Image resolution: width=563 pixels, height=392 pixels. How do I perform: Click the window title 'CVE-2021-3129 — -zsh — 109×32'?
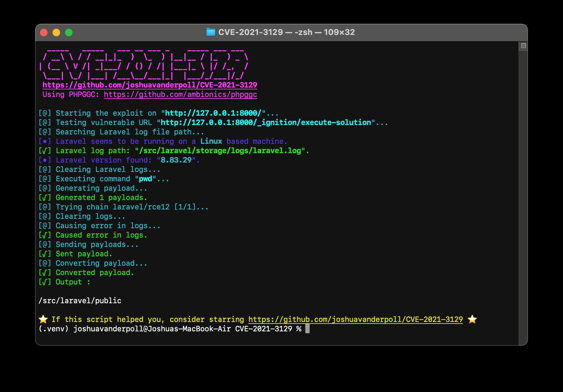tap(287, 32)
